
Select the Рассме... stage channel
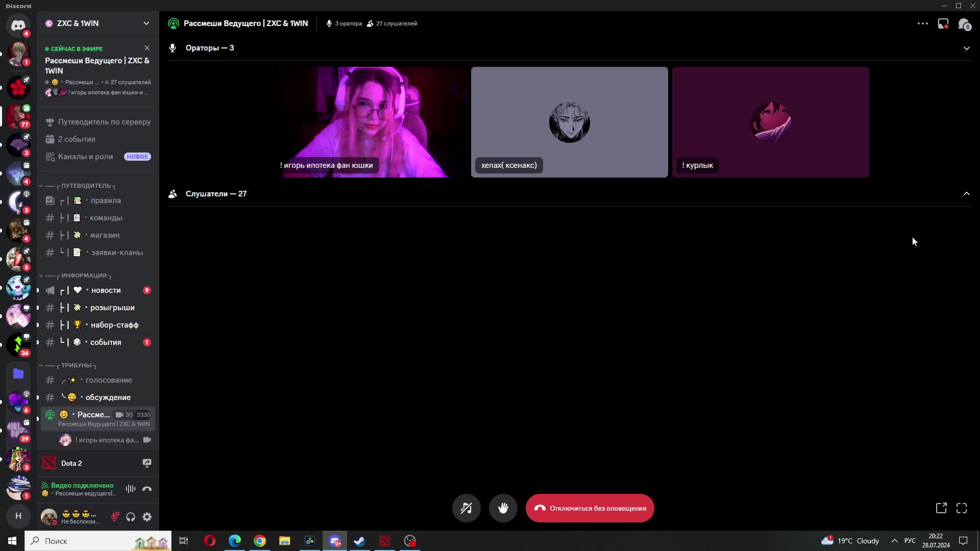pyautogui.click(x=98, y=419)
